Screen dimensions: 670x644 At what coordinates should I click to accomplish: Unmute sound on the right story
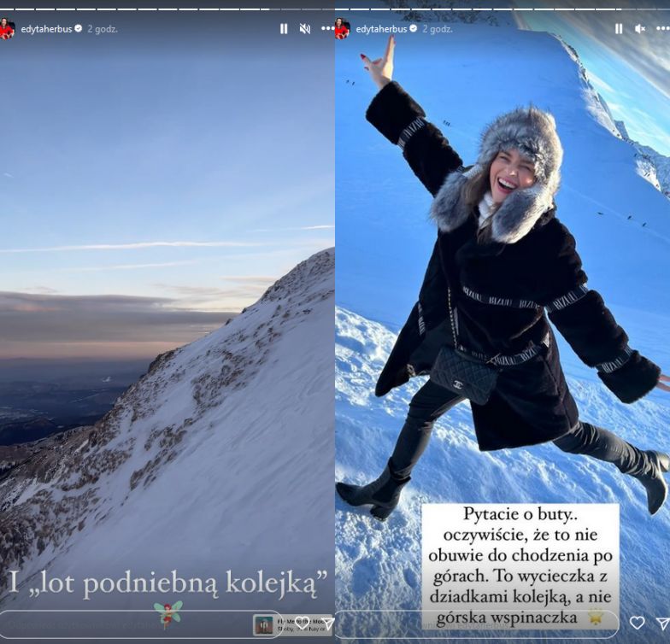(x=639, y=29)
